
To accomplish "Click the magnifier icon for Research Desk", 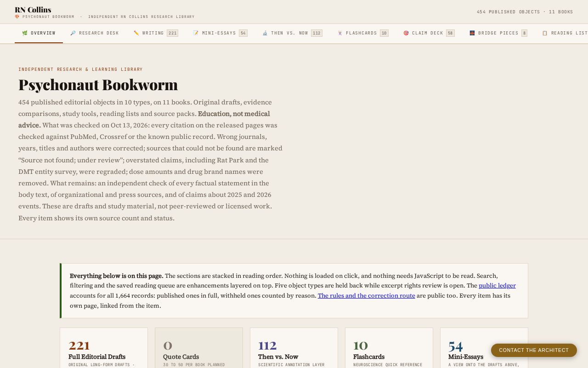I will click(x=73, y=33).
